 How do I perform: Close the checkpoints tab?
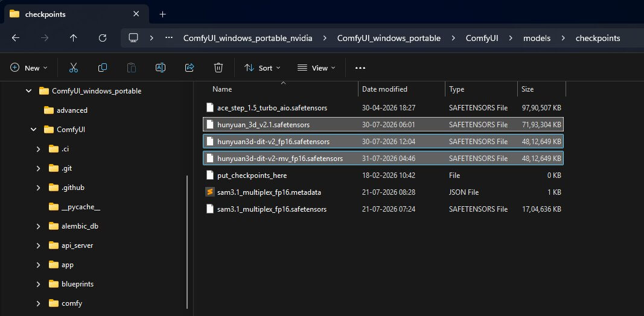coord(136,14)
